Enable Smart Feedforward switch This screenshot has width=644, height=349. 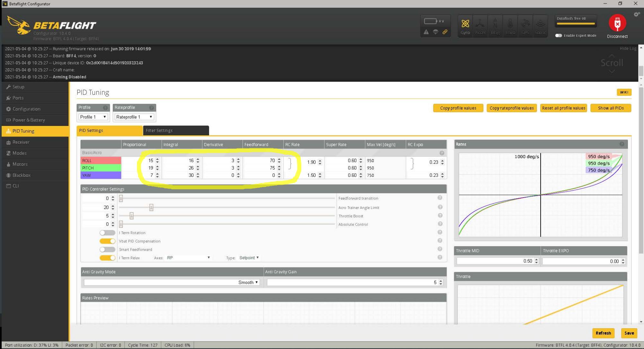tap(107, 249)
